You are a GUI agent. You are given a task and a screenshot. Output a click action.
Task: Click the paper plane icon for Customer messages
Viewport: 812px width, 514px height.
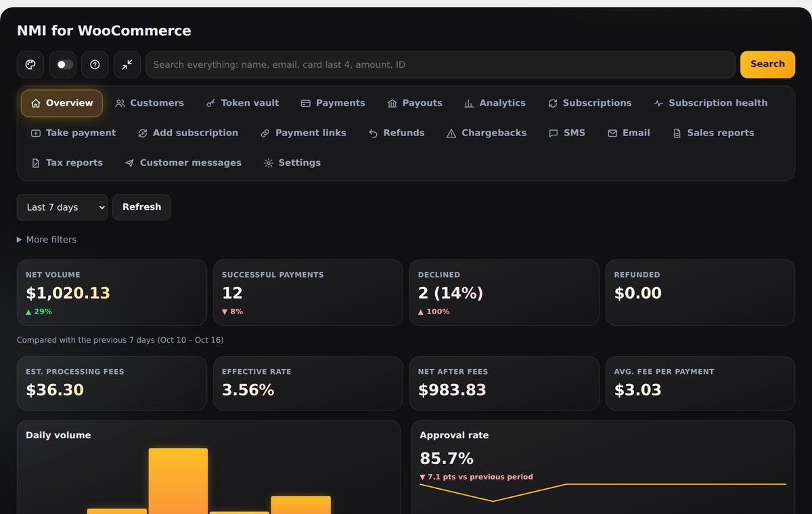[x=129, y=163]
